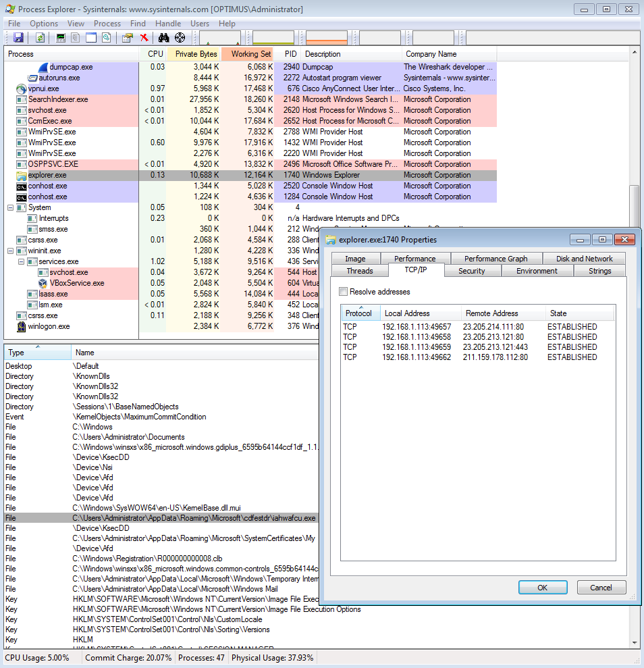Open the Environment tab

point(537,271)
